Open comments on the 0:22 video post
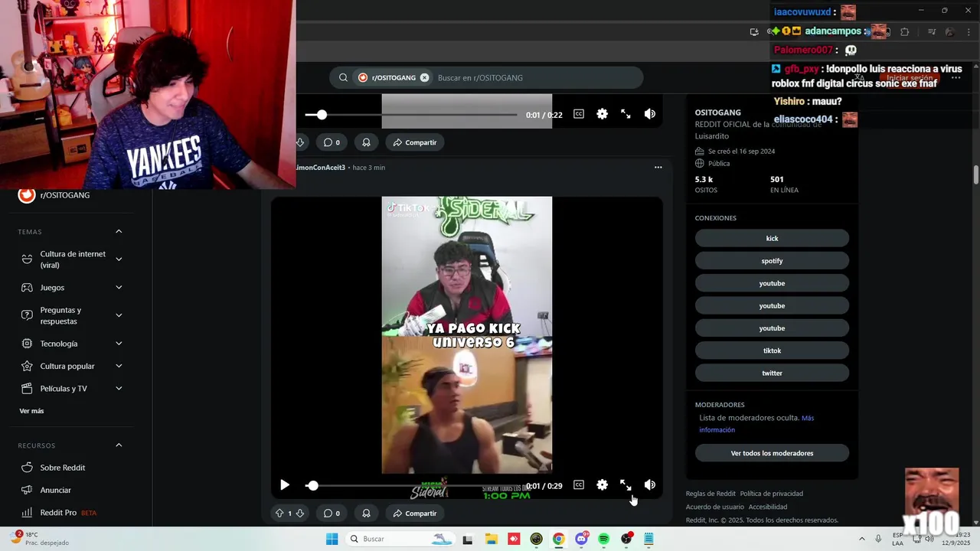 pyautogui.click(x=332, y=142)
